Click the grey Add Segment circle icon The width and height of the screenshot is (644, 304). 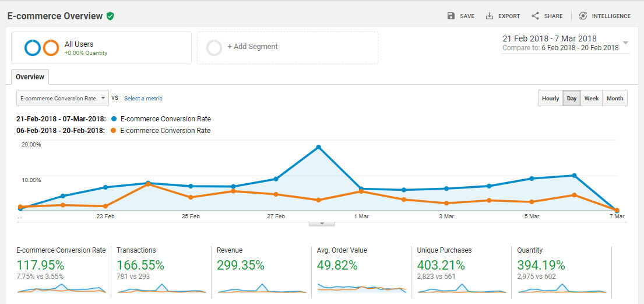(x=214, y=48)
